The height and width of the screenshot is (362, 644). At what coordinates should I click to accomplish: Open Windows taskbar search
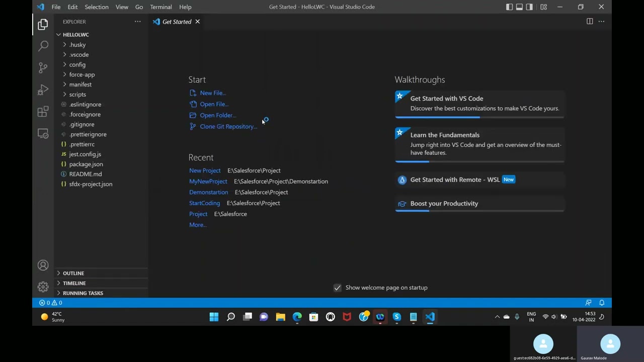click(x=230, y=317)
